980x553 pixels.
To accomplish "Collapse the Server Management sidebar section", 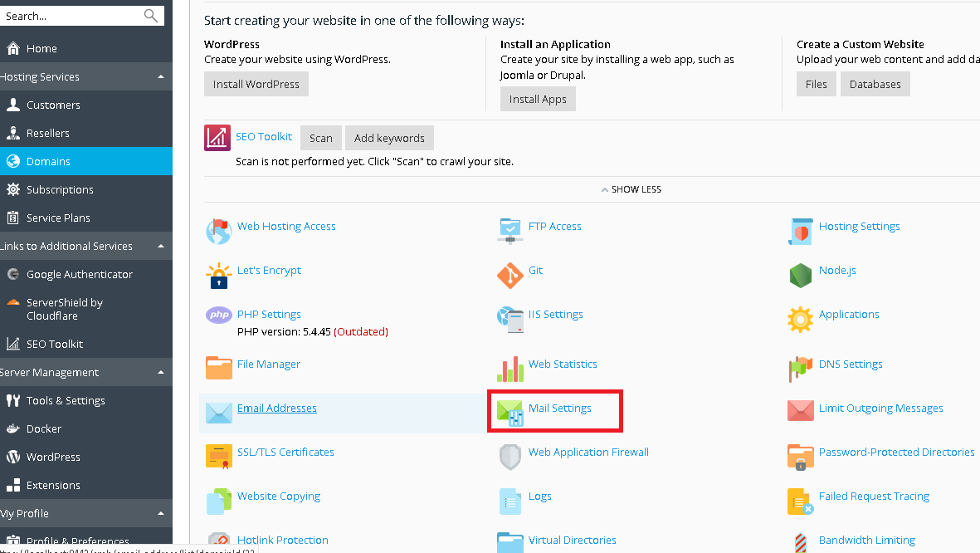I will [160, 373].
